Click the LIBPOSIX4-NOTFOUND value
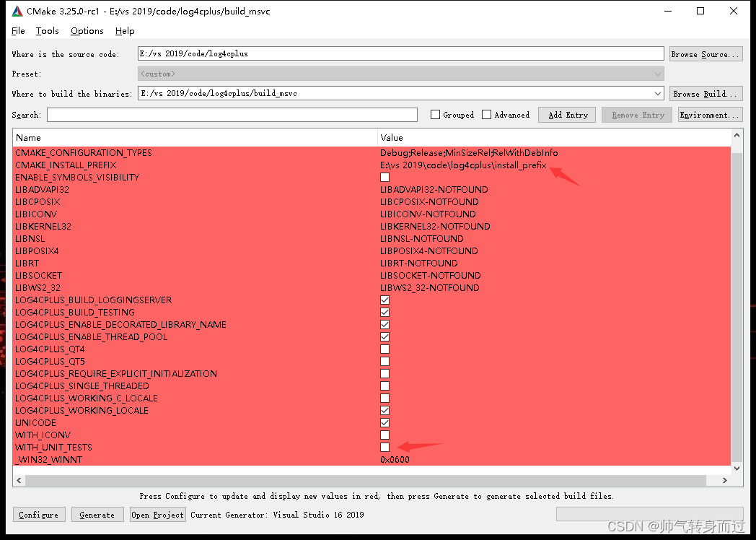This screenshot has height=540, width=756. pyautogui.click(x=428, y=251)
